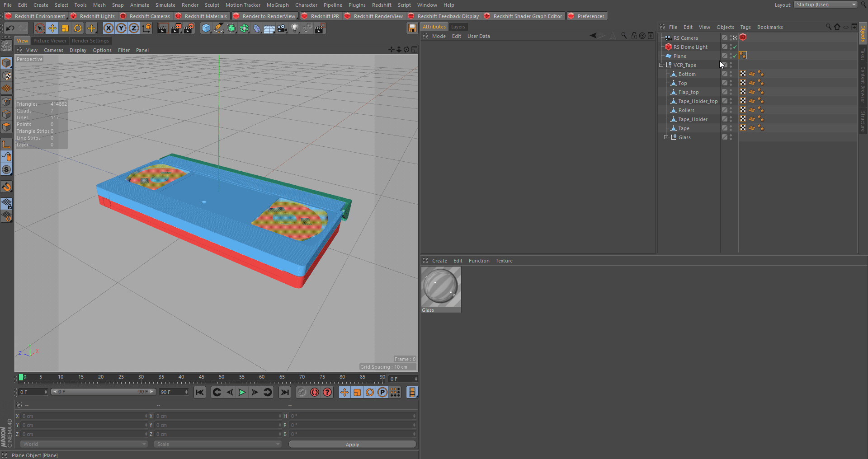Toggle the RS Dome Light enable checkmark
The height and width of the screenshot is (459, 868).
(735, 47)
